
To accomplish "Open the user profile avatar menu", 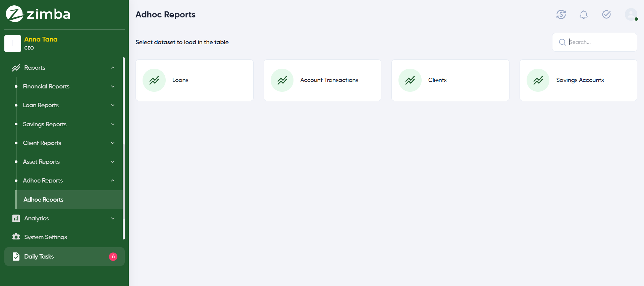I will [631, 14].
